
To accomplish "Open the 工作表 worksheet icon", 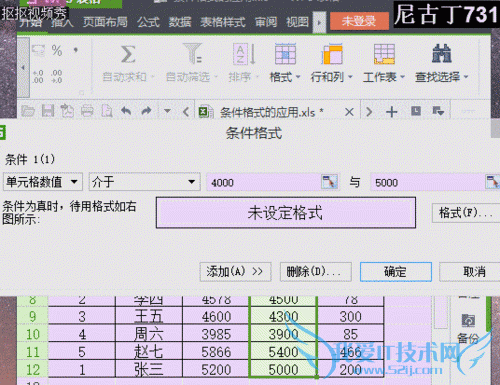I will [384, 54].
